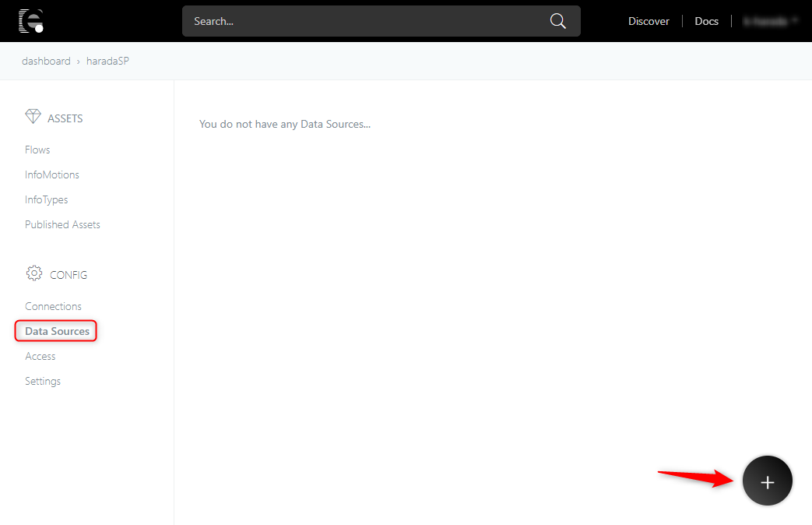Open Flows in the sidebar
The height and width of the screenshot is (525, 812).
37,150
